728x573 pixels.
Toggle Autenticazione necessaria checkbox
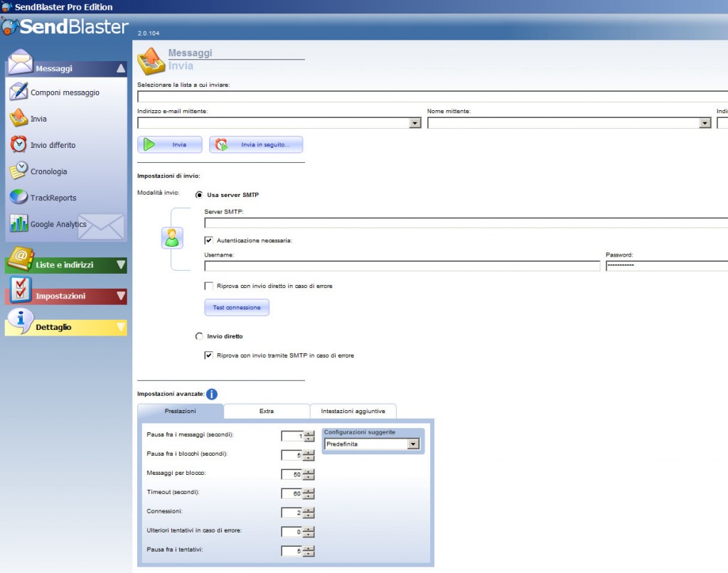pyautogui.click(x=208, y=240)
